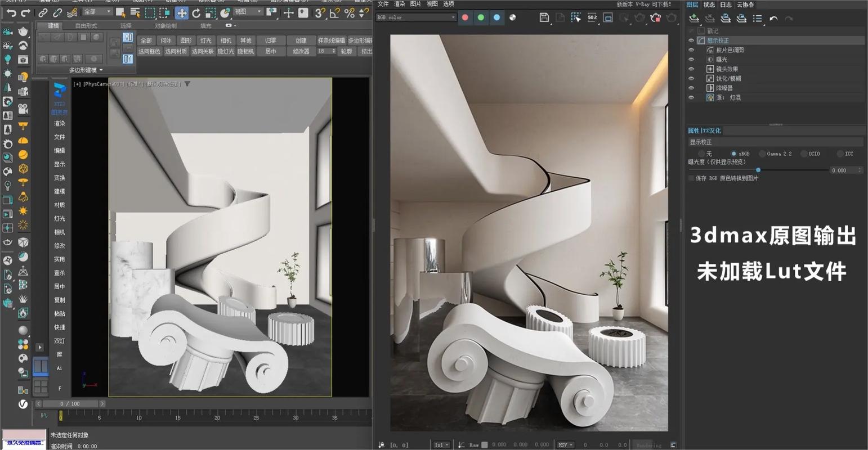Click the 灯光 filter button
The height and width of the screenshot is (450, 868).
click(206, 40)
